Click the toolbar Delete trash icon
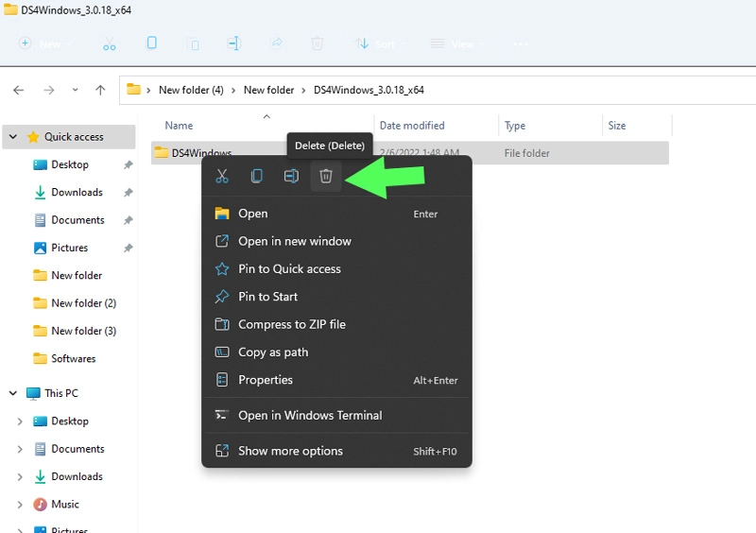This screenshot has width=756, height=533. point(318,43)
